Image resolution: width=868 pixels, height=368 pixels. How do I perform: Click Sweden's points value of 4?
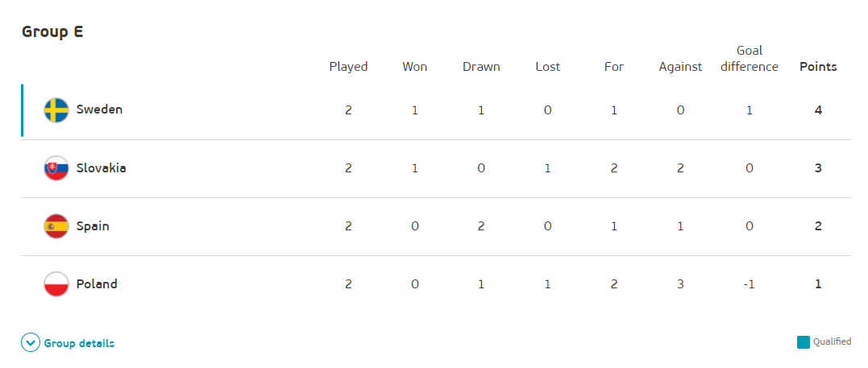tap(818, 110)
